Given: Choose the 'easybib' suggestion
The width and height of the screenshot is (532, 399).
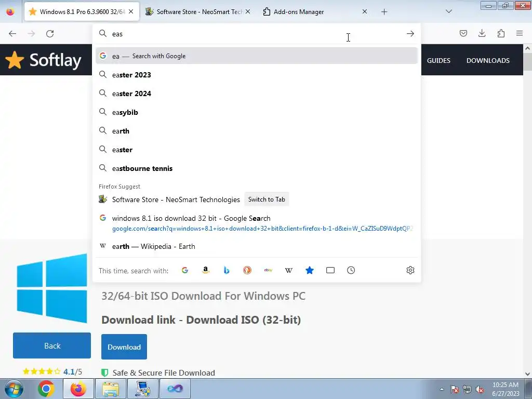Looking at the screenshot, I should click(257, 112).
